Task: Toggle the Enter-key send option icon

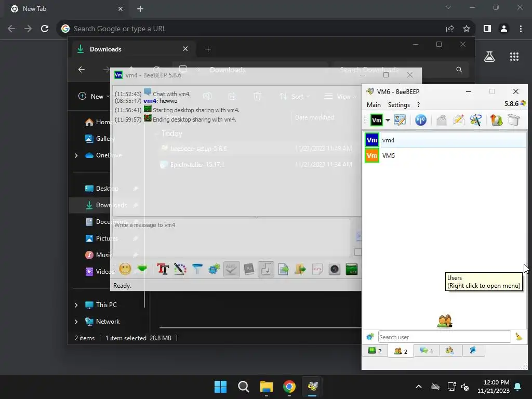Action: tap(266, 270)
